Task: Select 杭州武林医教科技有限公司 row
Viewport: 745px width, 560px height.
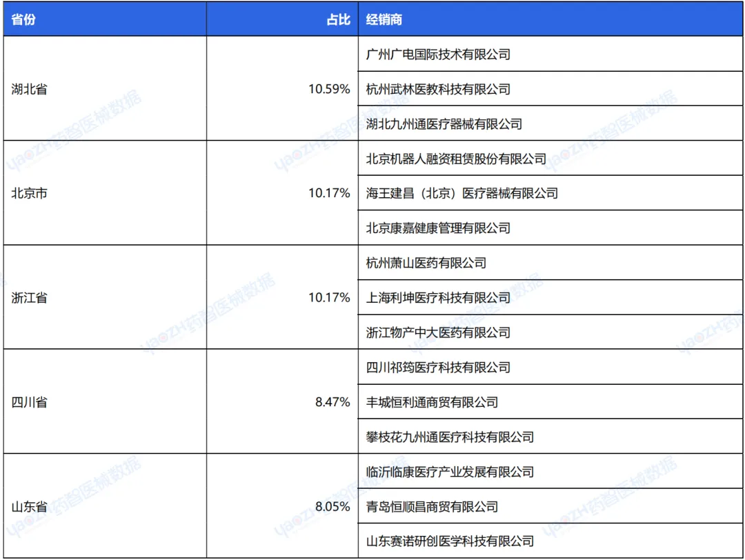Action: [550, 88]
